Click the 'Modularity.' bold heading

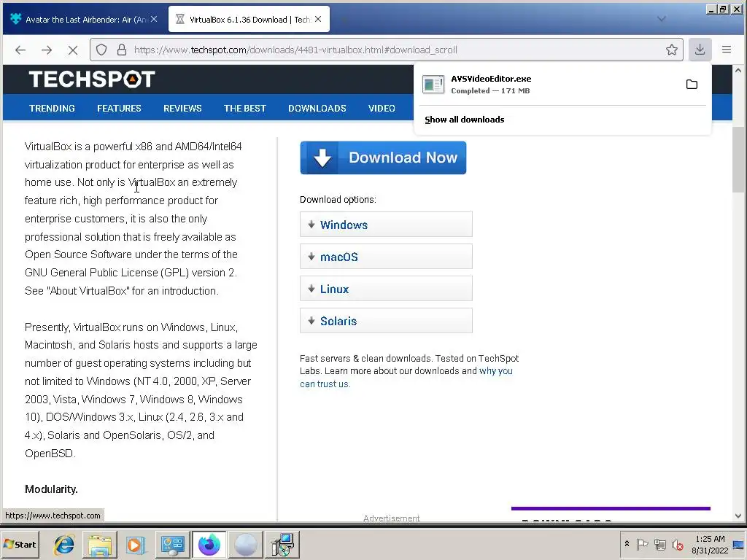pos(52,489)
